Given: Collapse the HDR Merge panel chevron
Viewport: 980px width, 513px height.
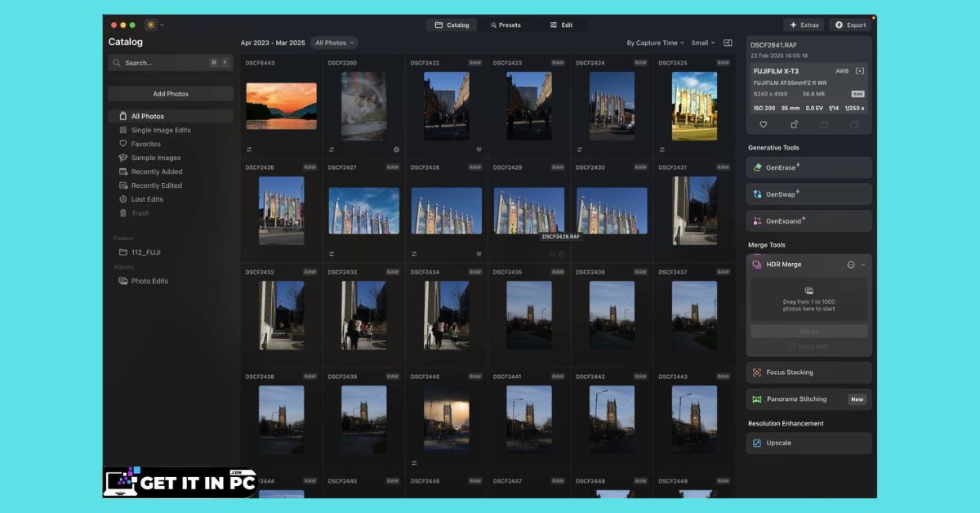Looking at the screenshot, I should 863,265.
